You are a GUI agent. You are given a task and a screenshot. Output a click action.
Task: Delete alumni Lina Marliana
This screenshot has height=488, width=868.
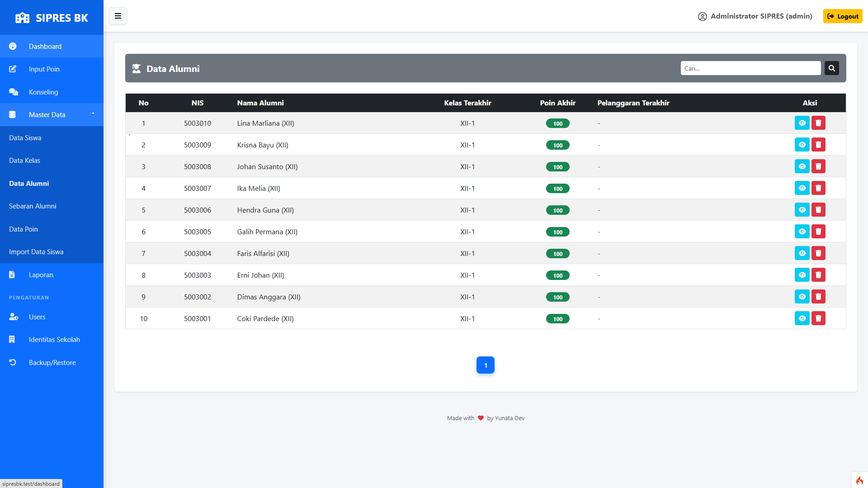click(x=818, y=123)
